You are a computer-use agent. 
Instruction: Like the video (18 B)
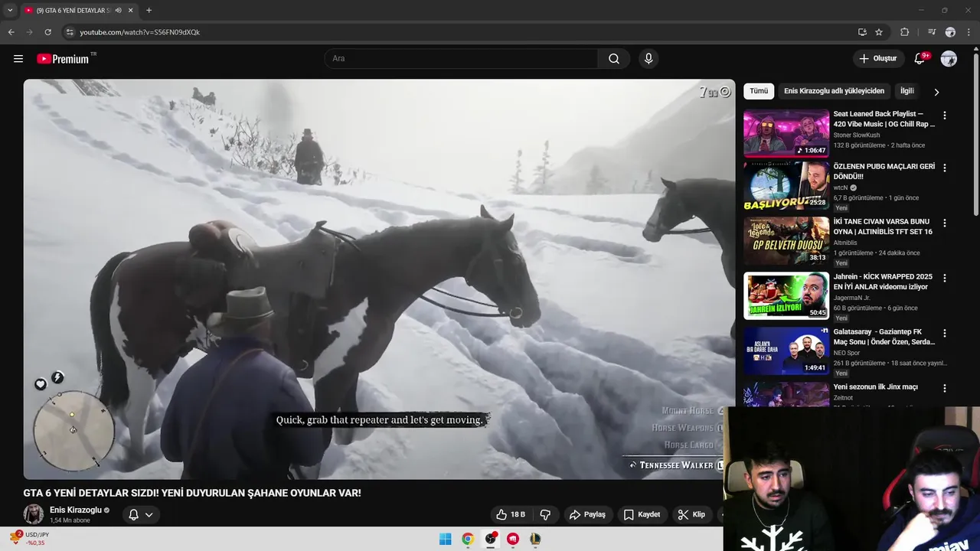pyautogui.click(x=510, y=515)
